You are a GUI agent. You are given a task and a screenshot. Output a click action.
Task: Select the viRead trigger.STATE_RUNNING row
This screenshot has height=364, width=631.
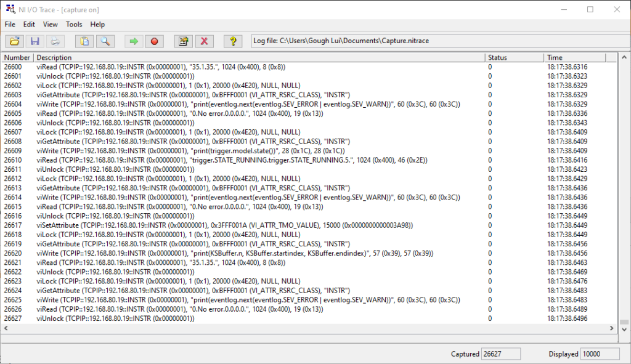point(309,160)
